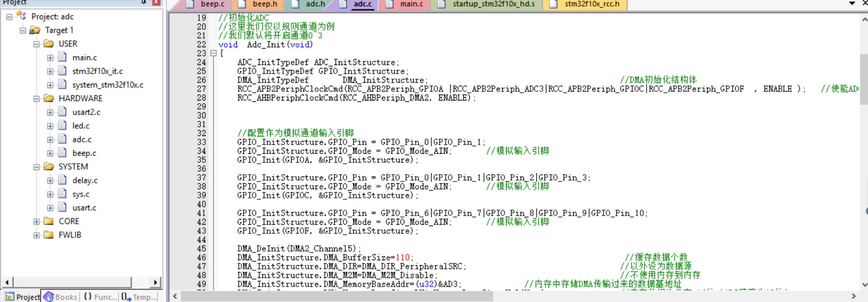Viewport: 868px width, 302px height.
Task: Select usart2.c in project tree
Action: 87,112
